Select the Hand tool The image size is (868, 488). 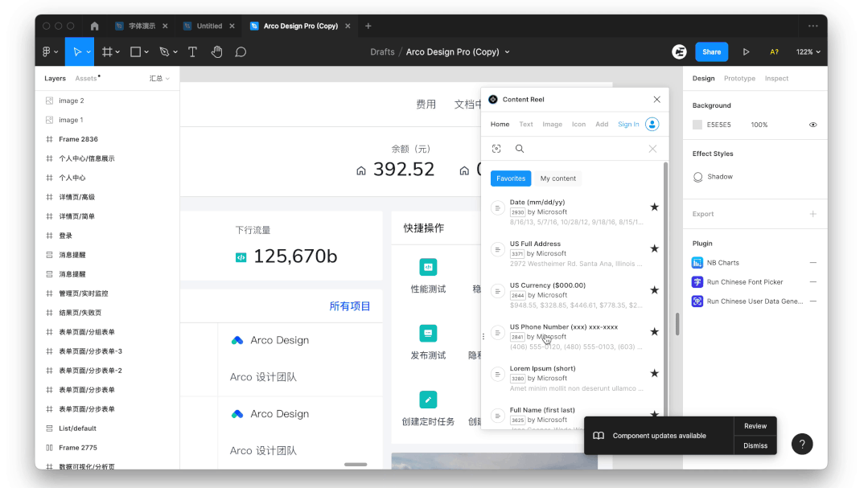tap(216, 51)
